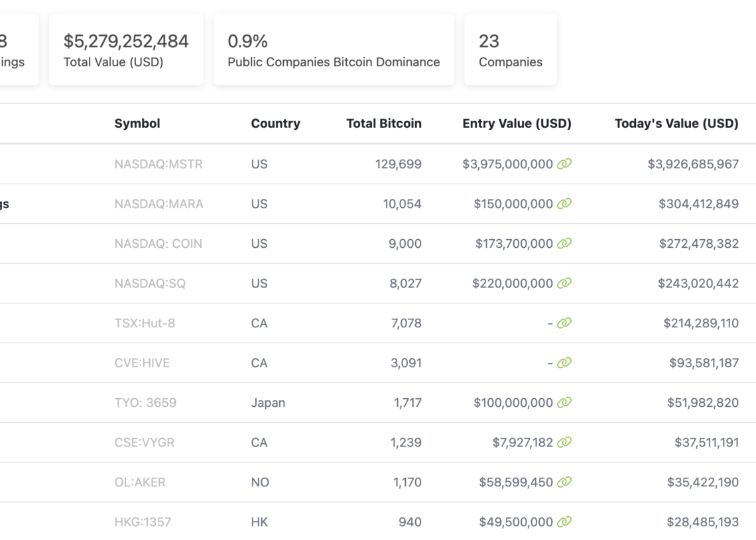This screenshot has width=756, height=540.
Task: Open the source link icon in TSX:Hut-8 row
Action: pos(564,323)
